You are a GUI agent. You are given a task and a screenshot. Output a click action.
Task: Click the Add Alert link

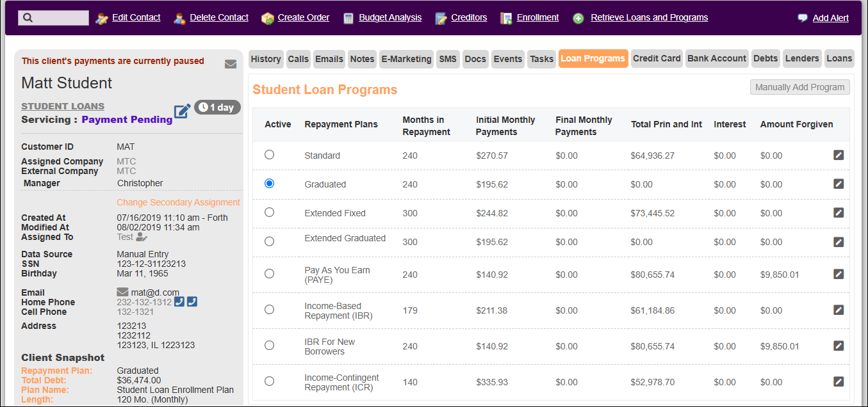831,18
